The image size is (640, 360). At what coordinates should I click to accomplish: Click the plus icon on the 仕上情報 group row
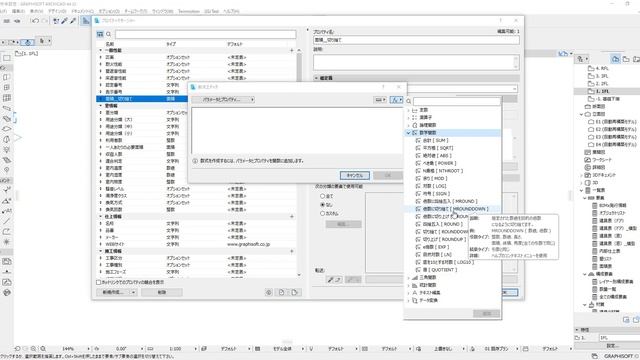pos(291,217)
